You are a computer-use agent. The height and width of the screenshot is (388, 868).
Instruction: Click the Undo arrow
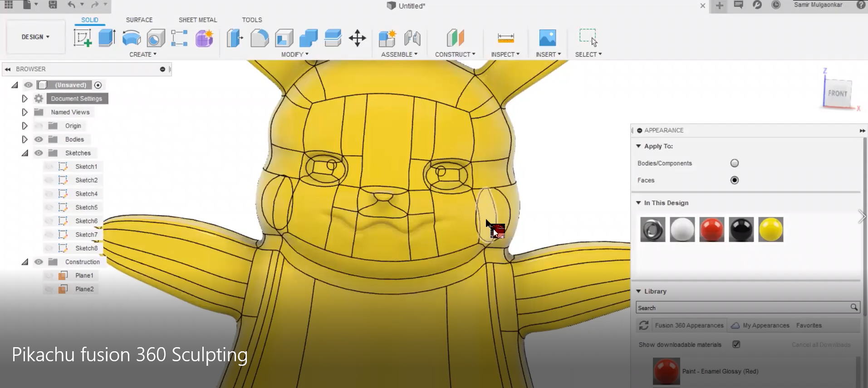[x=71, y=5]
